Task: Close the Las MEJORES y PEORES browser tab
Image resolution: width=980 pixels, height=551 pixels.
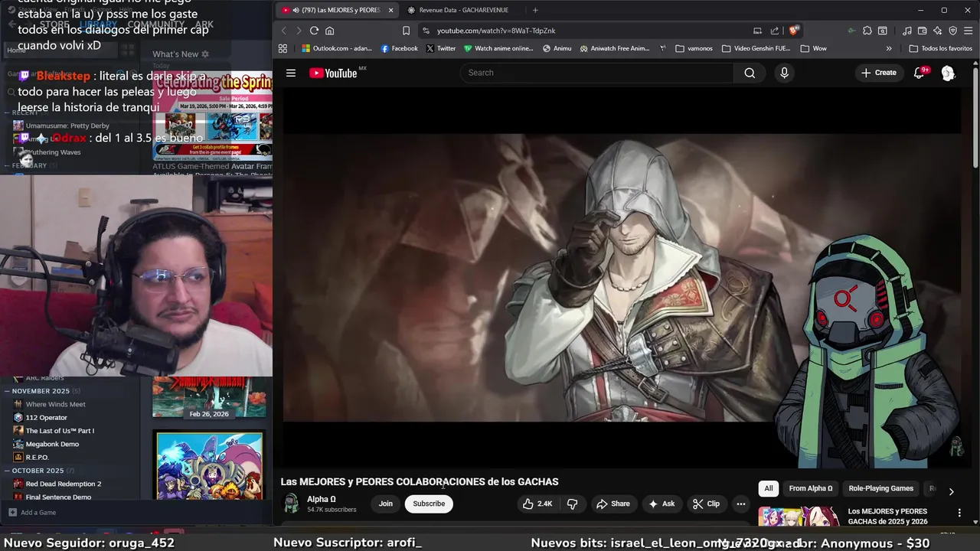Action: 390,10
